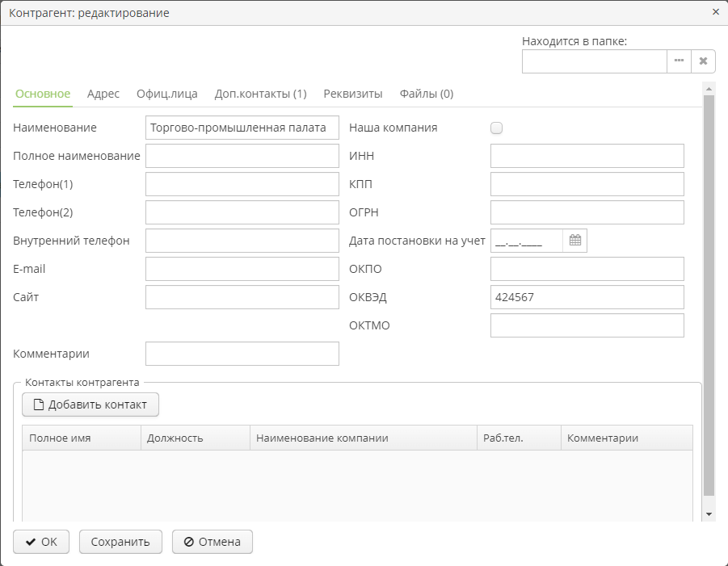Image resolution: width=728 pixels, height=566 pixels.
Task: Open calendar picker for registration date
Action: pos(575,241)
